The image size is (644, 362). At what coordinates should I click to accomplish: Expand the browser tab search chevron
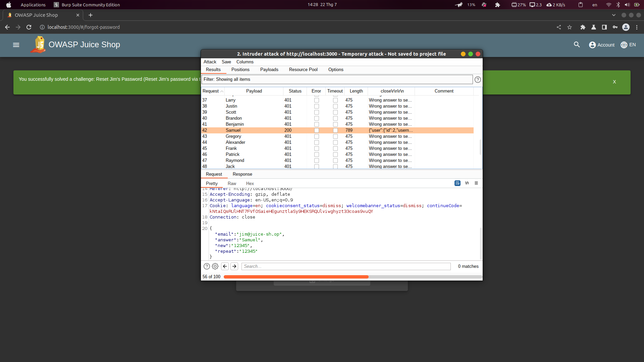pyautogui.click(x=614, y=15)
